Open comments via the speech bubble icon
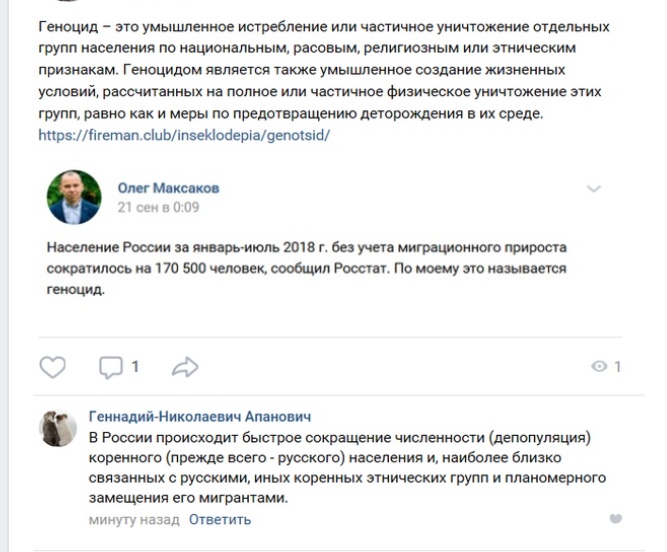This screenshot has height=552, width=667. pos(109,367)
